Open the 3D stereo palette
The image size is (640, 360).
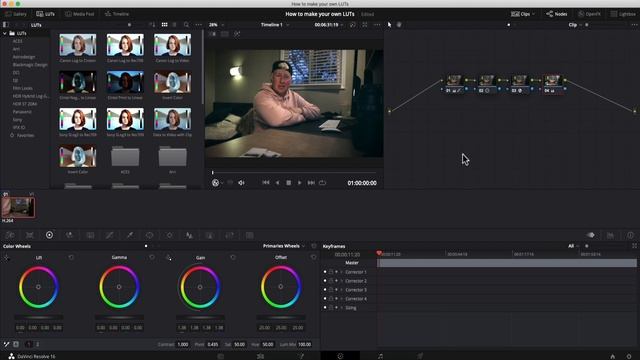249,235
